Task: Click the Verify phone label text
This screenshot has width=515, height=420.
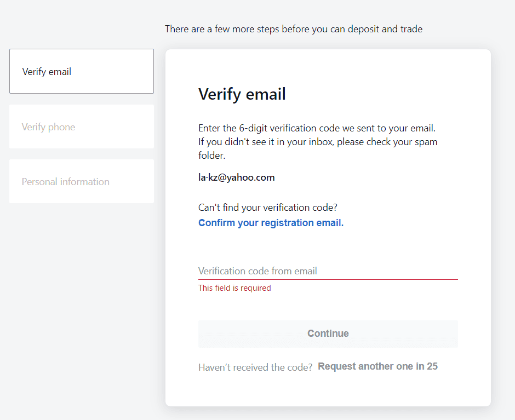Action: [x=48, y=127]
